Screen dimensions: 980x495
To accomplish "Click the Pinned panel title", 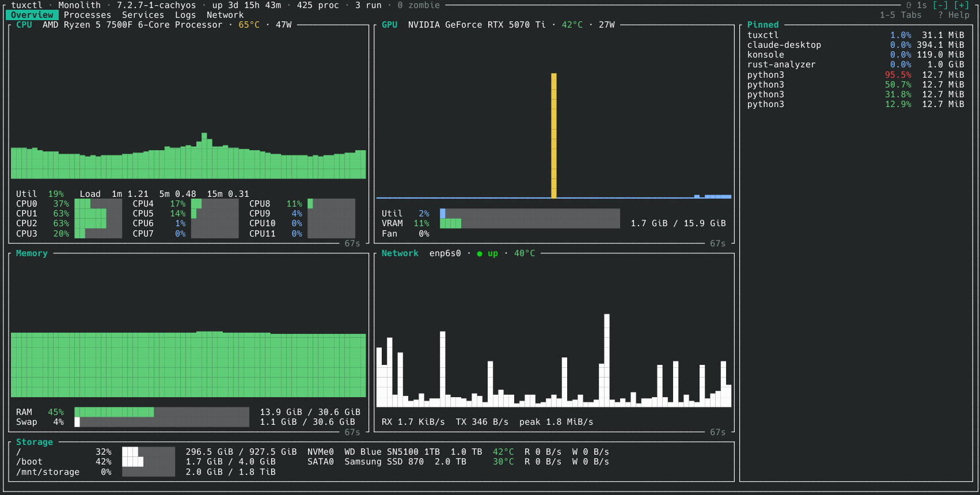I will tap(763, 25).
